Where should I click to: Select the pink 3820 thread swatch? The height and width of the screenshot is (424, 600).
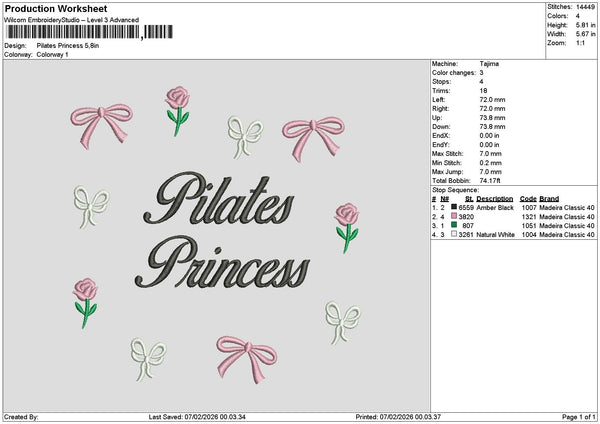tap(455, 216)
